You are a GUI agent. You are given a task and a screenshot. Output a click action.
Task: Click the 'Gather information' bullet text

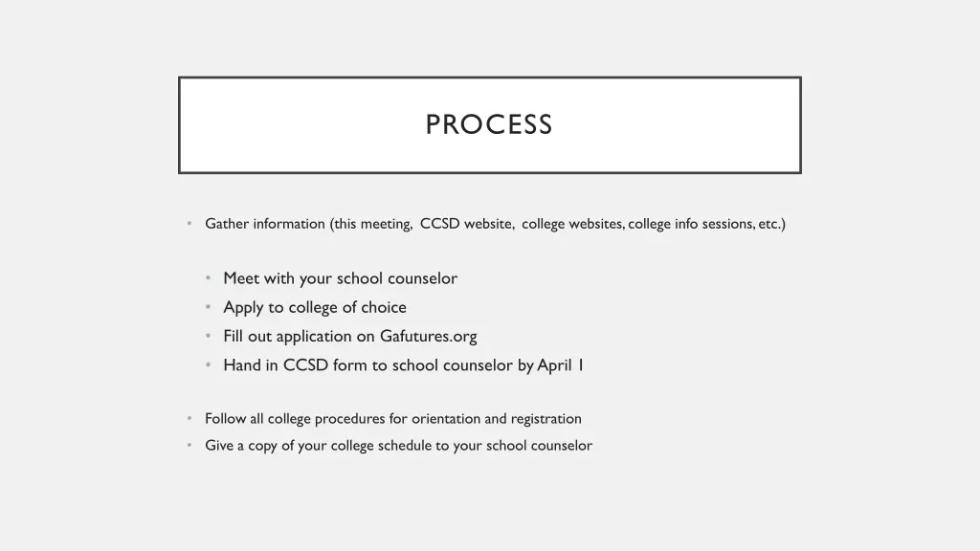tap(495, 224)
